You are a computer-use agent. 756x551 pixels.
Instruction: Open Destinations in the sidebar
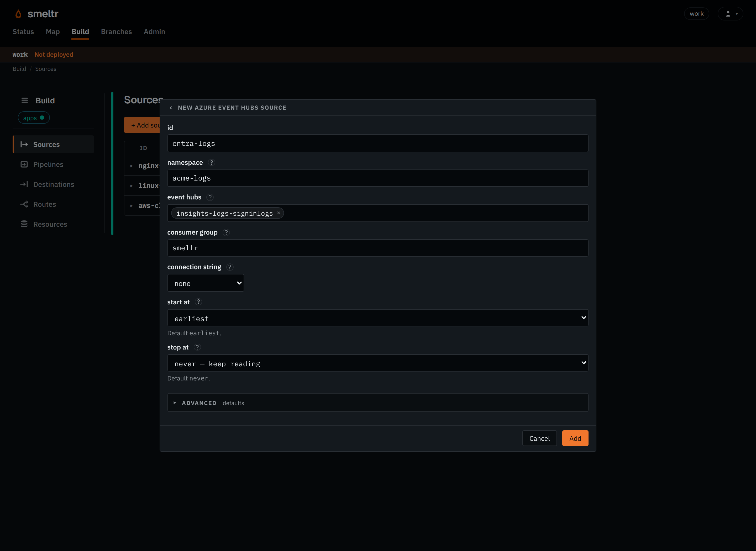point(53,184)
